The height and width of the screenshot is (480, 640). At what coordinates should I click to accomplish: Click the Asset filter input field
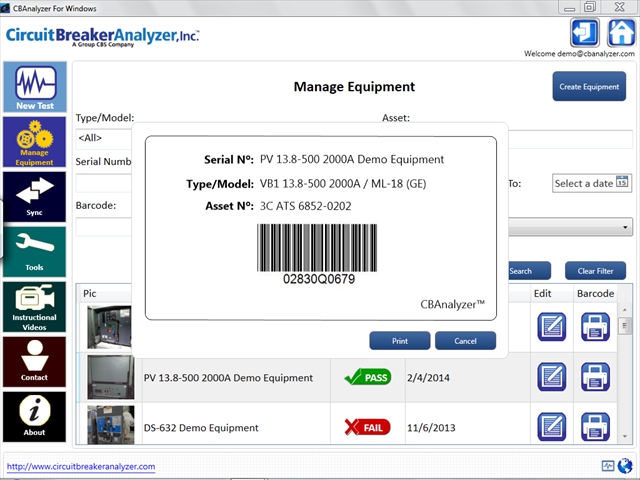(x=571, y=139)
